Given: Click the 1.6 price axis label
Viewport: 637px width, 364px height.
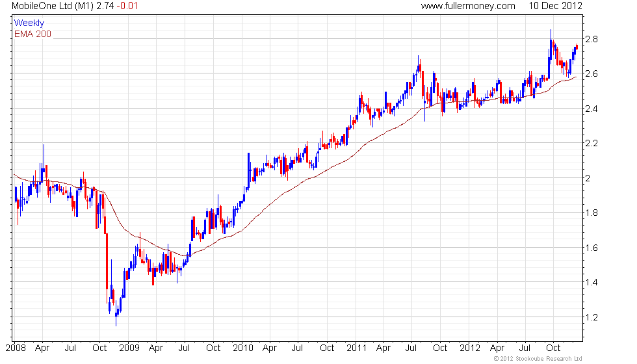Looking at the screenshot, I should tap(591, 248).
